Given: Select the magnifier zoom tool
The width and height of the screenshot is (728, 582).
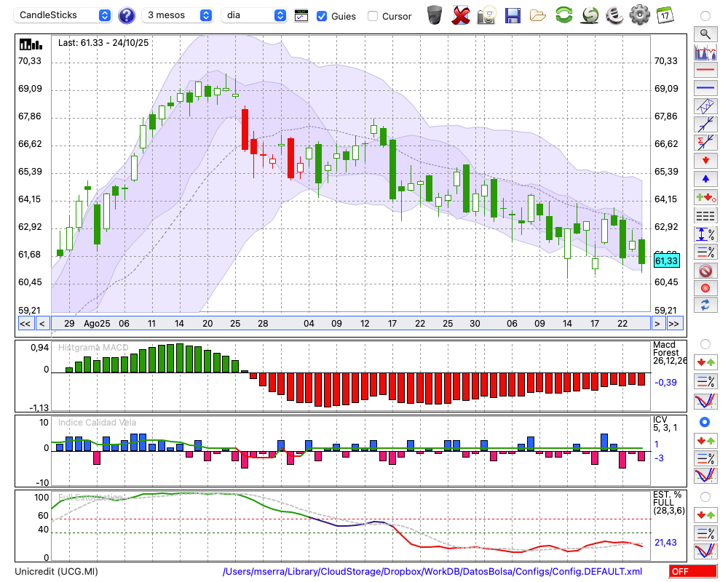Looking at the screenshot, I should coord(705,34).
